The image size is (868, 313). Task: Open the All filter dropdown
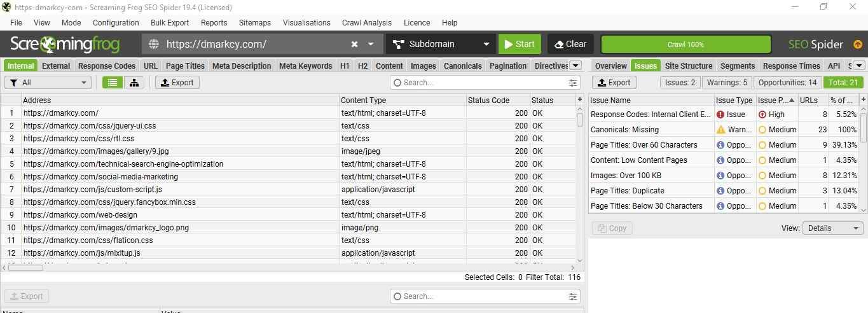click(48, 82)
